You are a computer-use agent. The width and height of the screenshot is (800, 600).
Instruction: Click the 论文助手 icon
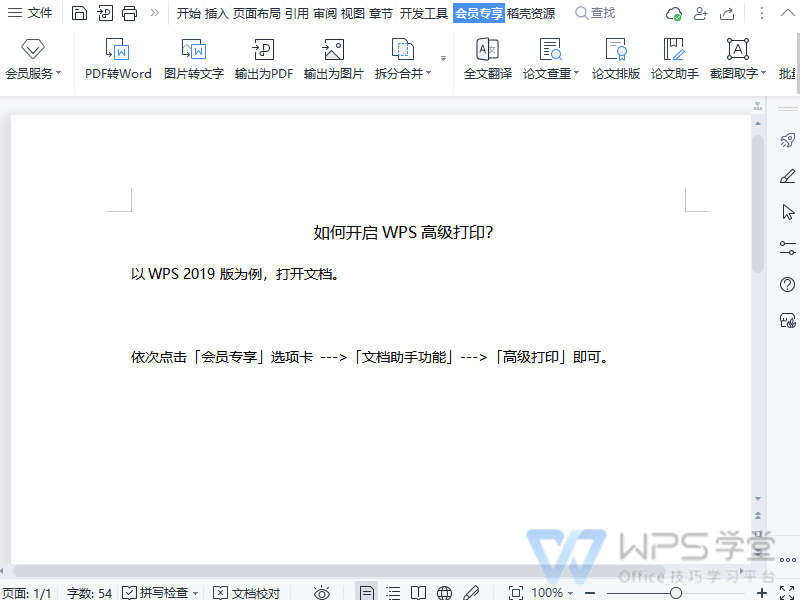coord(674,50)
